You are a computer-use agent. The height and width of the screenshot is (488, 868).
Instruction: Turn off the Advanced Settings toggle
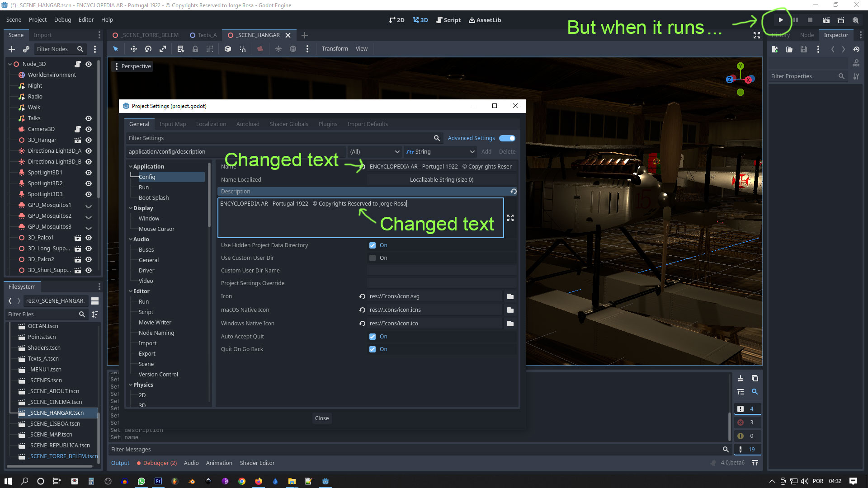coord(506,138)
